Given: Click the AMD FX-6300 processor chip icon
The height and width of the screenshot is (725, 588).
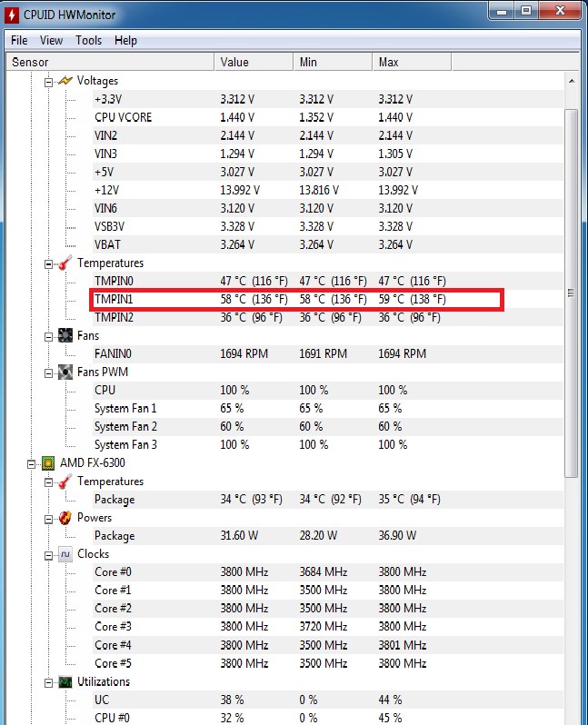Looking at the screenshot, I should pyautogui.click(x=48, y=462).
